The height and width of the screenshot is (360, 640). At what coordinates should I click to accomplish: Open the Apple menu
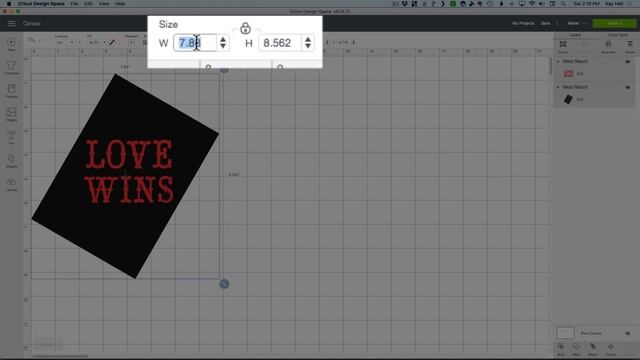[9, 4]
